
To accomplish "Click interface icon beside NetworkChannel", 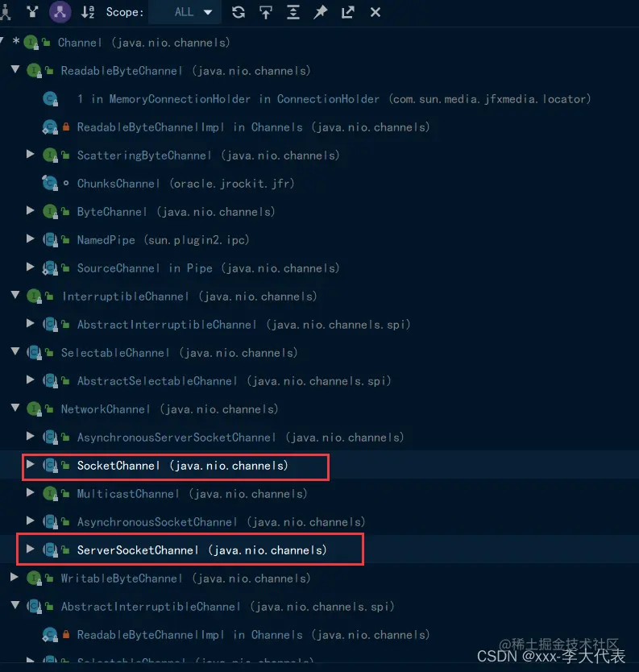I will (35, 409).
